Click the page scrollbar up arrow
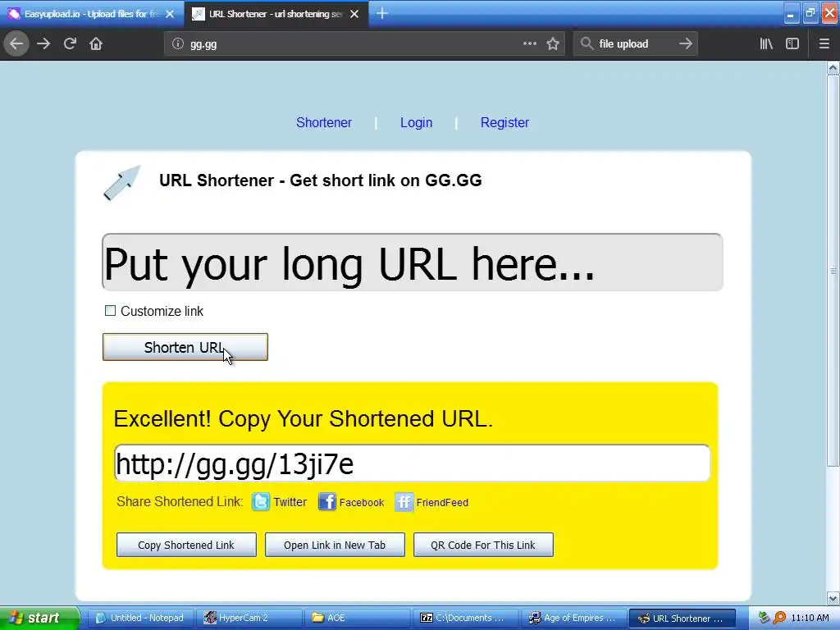This screenshot has height=630, width=840. [833, 67]
